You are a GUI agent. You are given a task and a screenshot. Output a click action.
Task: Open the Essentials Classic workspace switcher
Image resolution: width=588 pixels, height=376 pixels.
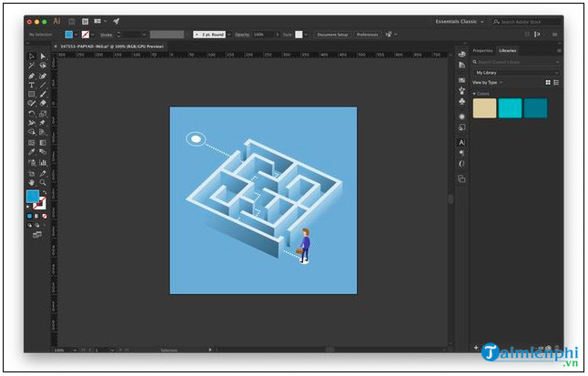click(460, 21)
